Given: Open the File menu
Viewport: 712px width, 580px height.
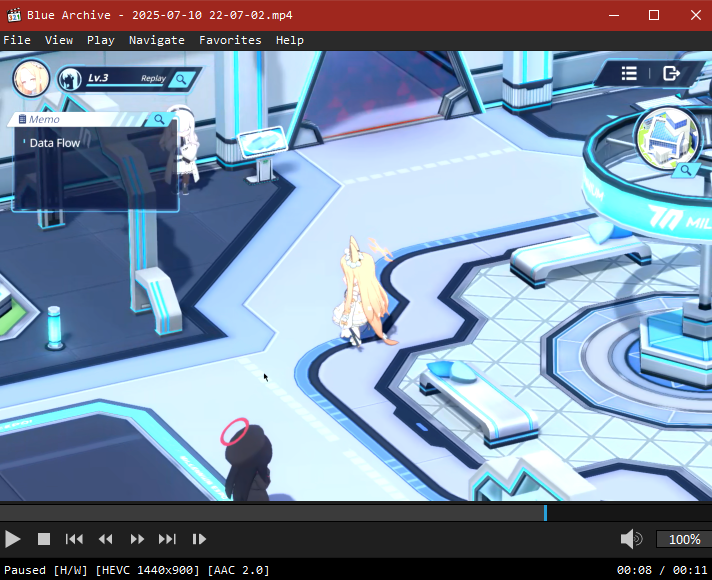Looking at the screenshot, I should [x=17, y=40].
